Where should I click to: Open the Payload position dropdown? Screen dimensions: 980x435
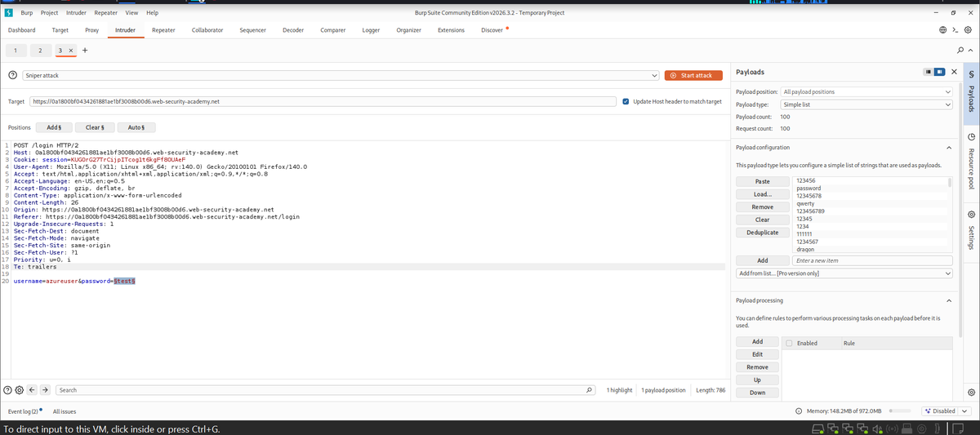(x=867, y=91)
